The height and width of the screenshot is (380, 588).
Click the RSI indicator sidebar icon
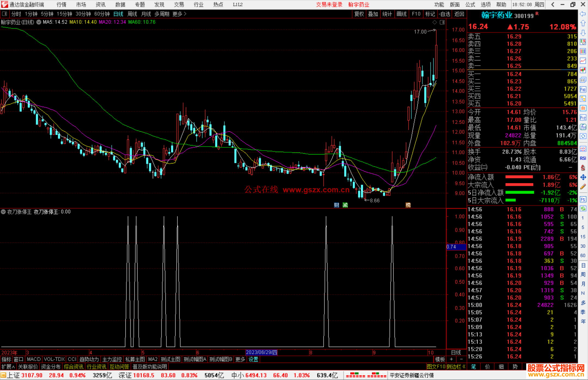point(583,158)
